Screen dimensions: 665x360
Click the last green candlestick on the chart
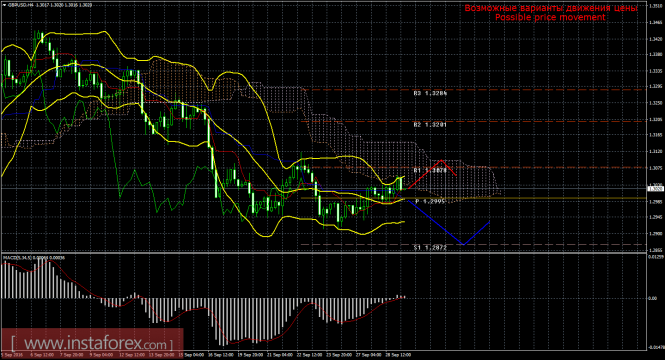pyautogui.click(x=401, y=183)
